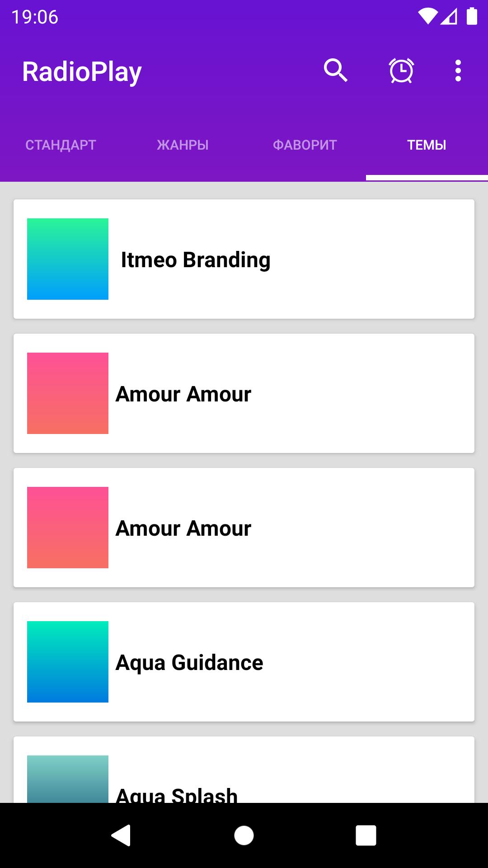Viewport: 488px width, 868px height.
Task: Pick the first Amour Amour pink swatch
Action: coord(68,393)
